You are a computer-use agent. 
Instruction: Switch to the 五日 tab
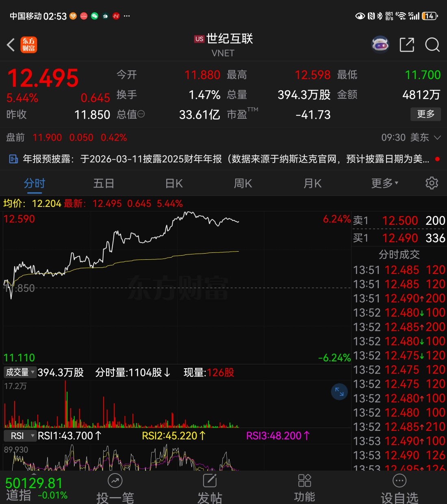(x=104, y=183)
